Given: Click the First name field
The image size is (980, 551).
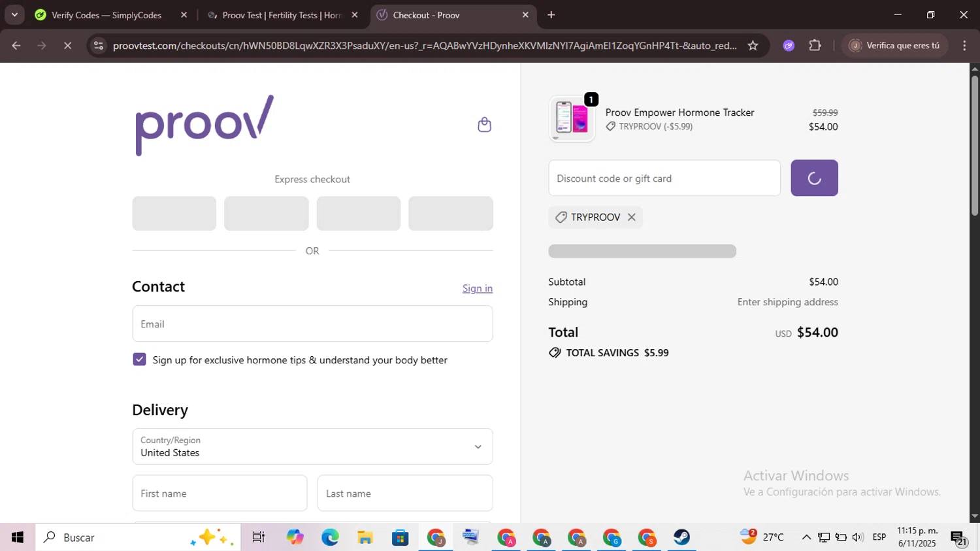Looking at the screenshot, I should 220,493.
